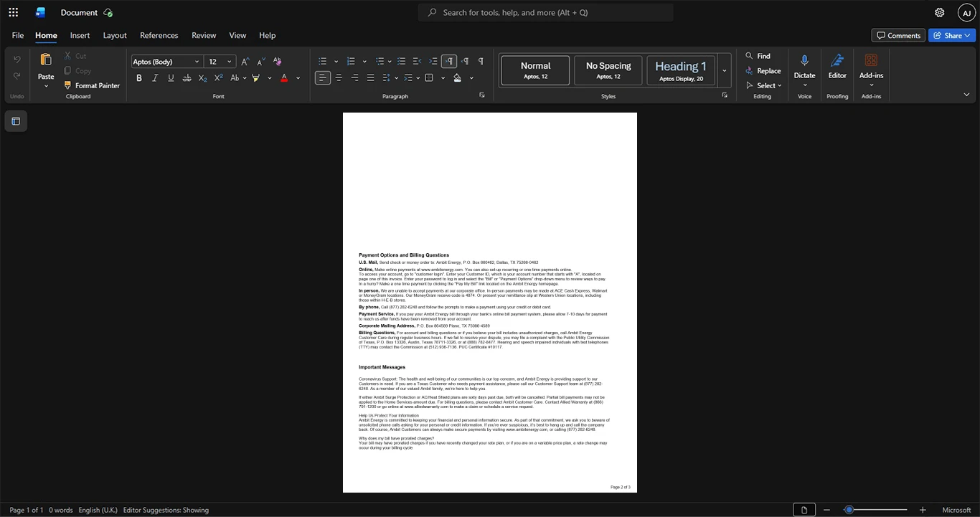This screenshot has width=980, height=517.
Task: Toggle Bold formatting
Action: 139,77
